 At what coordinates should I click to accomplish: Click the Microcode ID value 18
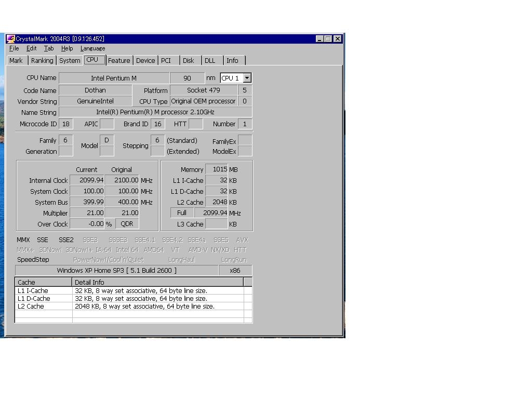[66, 124]
